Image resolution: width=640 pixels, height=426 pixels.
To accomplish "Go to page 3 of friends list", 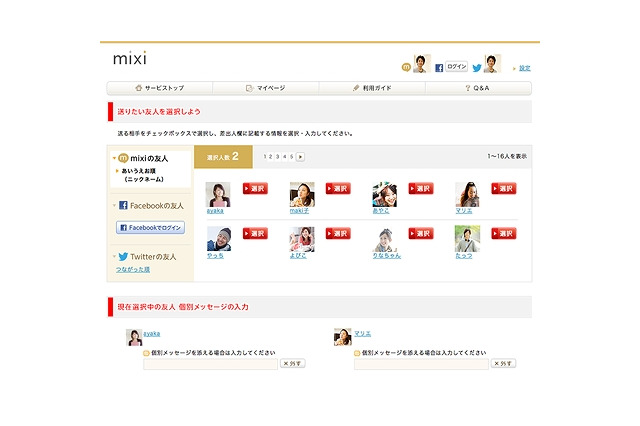I will point(278,157).
